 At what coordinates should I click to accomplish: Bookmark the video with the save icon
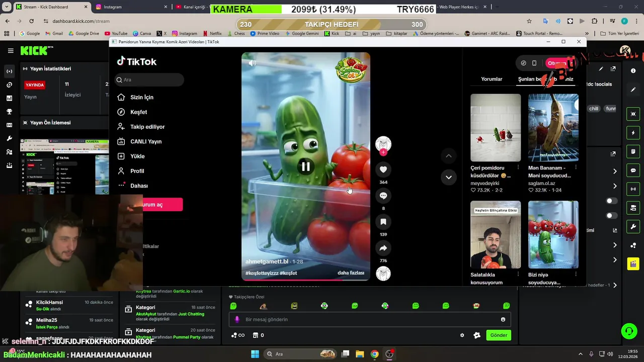click(383, 222)
